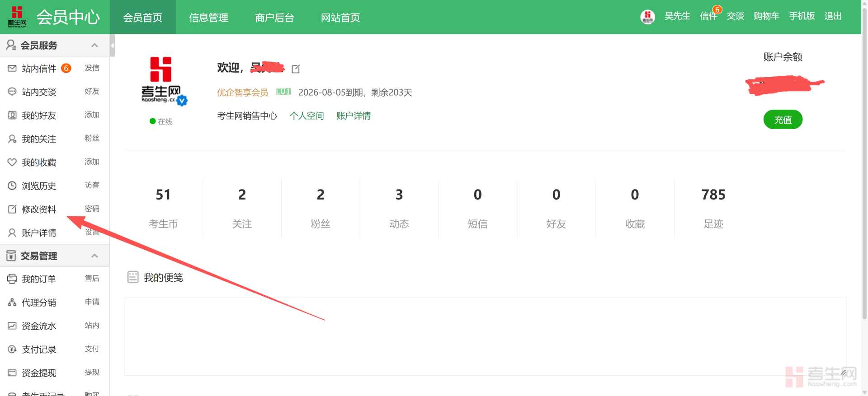
Task: View the 785 足迹 stat
Action: click(713, 208)
